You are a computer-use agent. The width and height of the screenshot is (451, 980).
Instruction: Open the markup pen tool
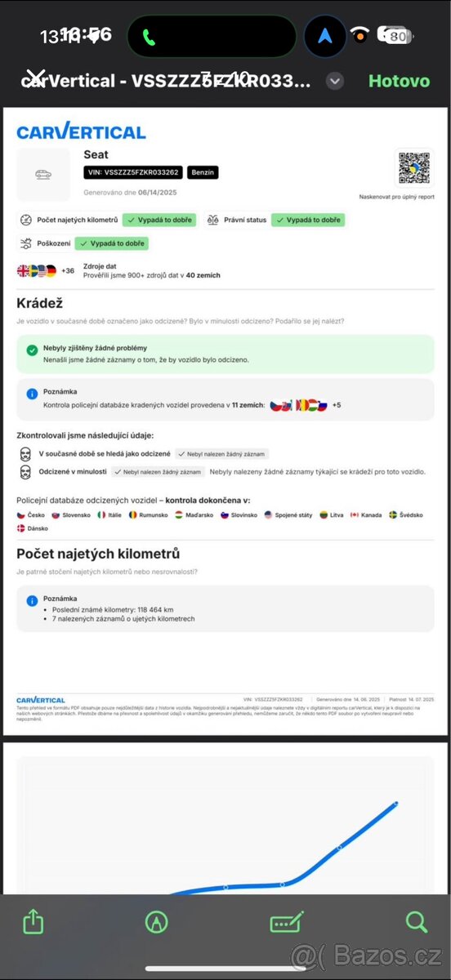point(156,922)
